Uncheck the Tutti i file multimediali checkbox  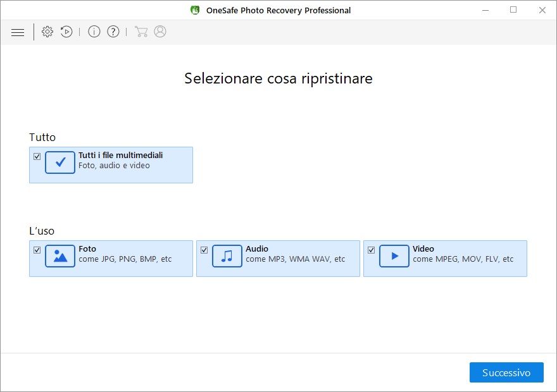pyautogui.click(x=37, y=156)
